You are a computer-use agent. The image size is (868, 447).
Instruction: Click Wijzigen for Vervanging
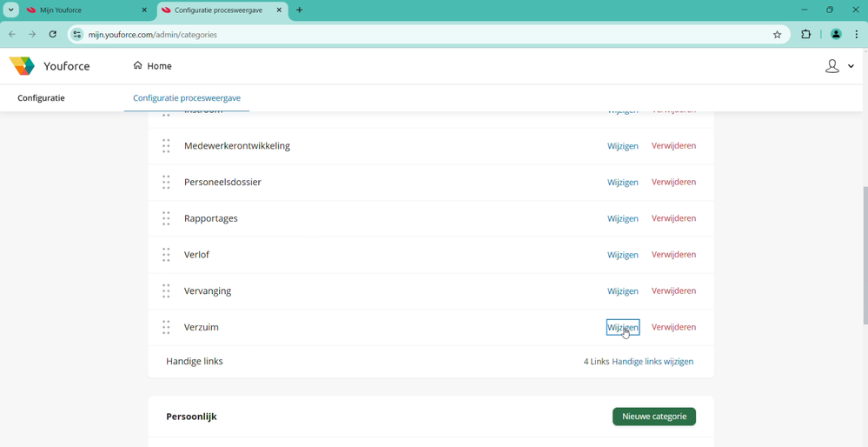point(623,290)
